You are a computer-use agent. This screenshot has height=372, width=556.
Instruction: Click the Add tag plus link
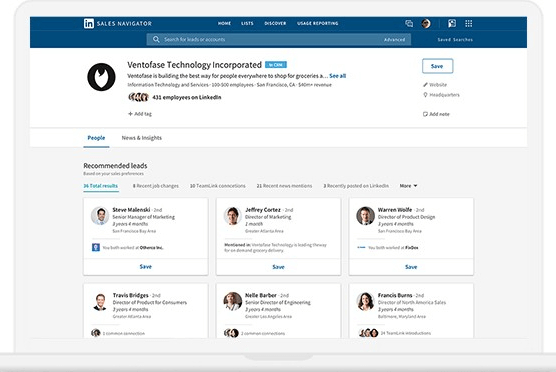click(140, 114)
